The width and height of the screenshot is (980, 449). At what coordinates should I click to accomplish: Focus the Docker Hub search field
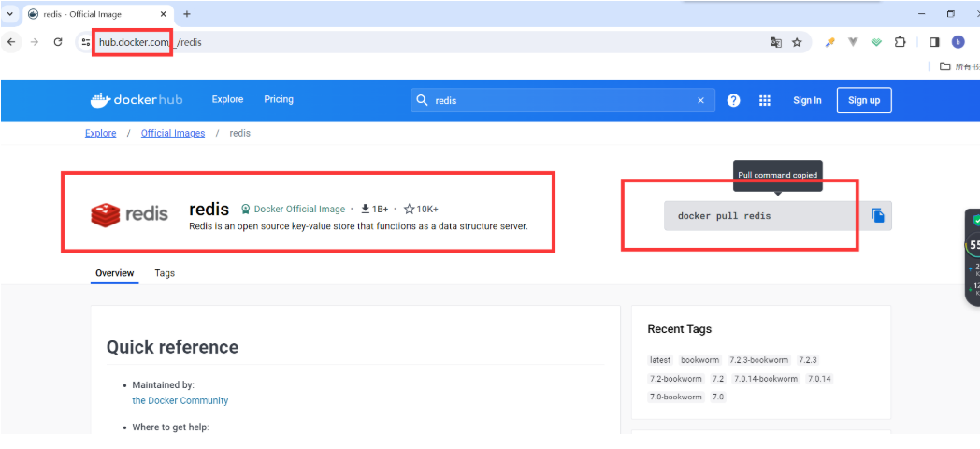(x=563, y=100)
